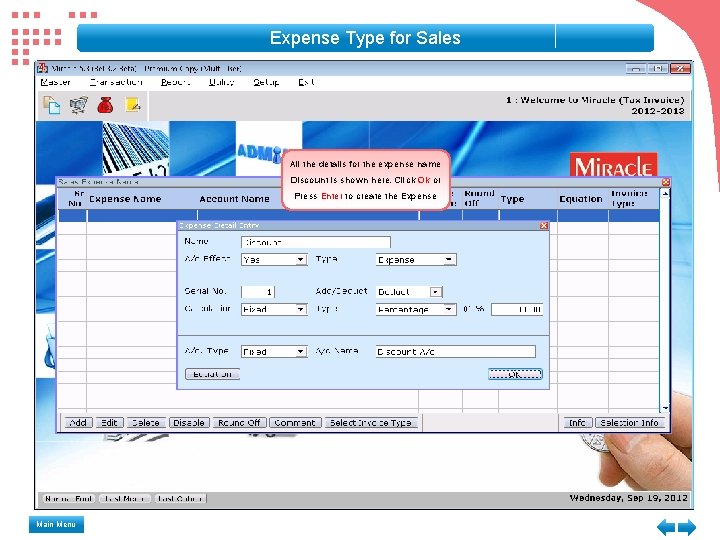This screenshot has width=720, height=540.
Task: Click the Main Menu button
Action: [x=56, y=524]
